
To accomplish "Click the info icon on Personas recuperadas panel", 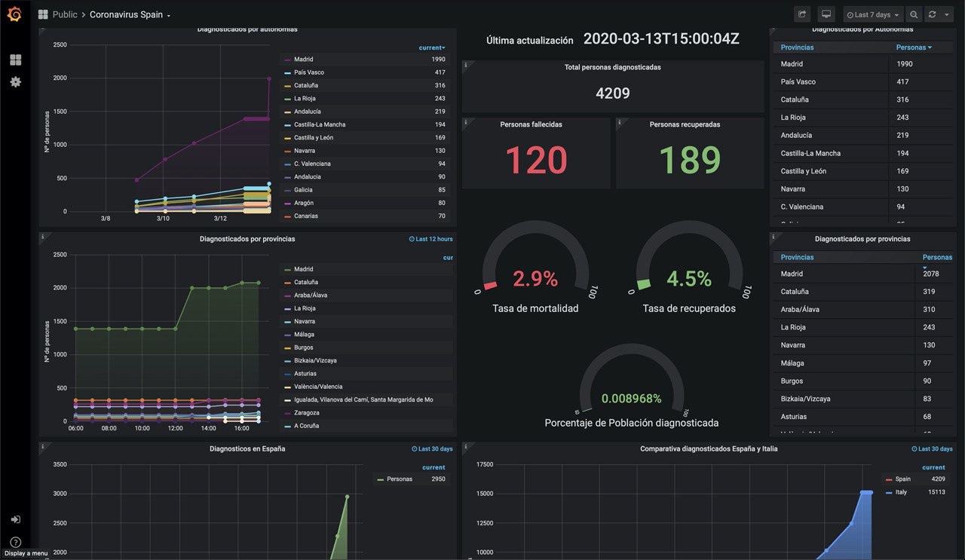I will point(620,122).
